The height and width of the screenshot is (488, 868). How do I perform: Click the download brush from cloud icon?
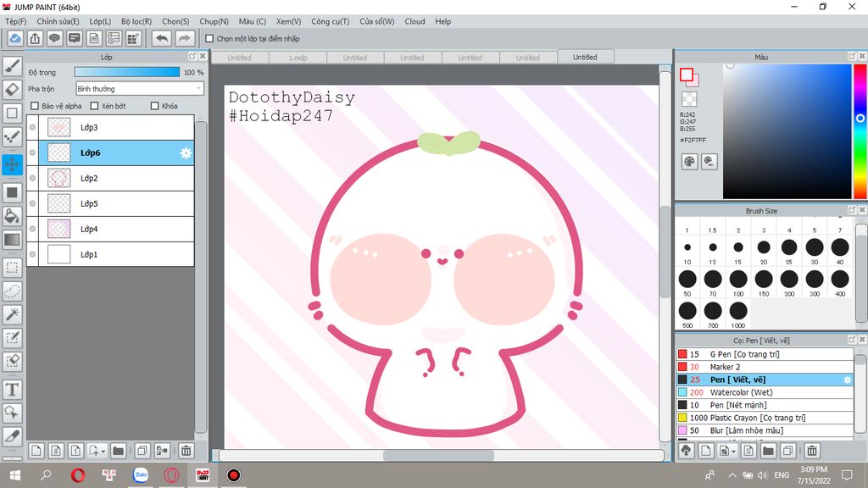tap(687, 451)
